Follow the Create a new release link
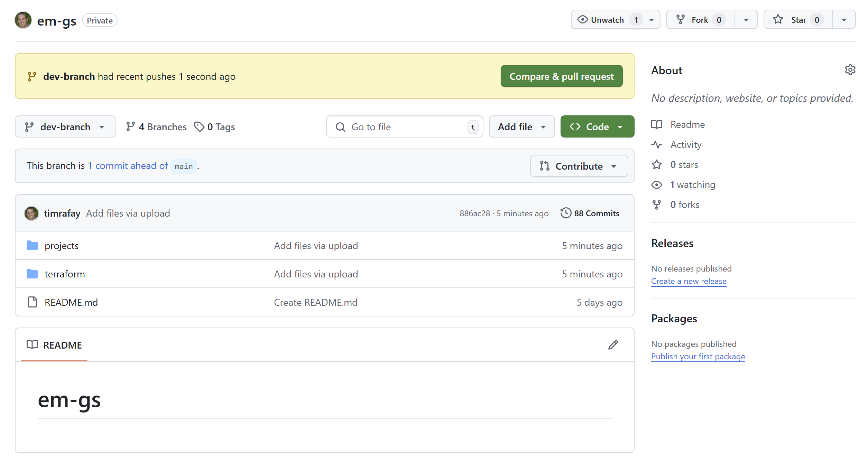 pos(689,281)
